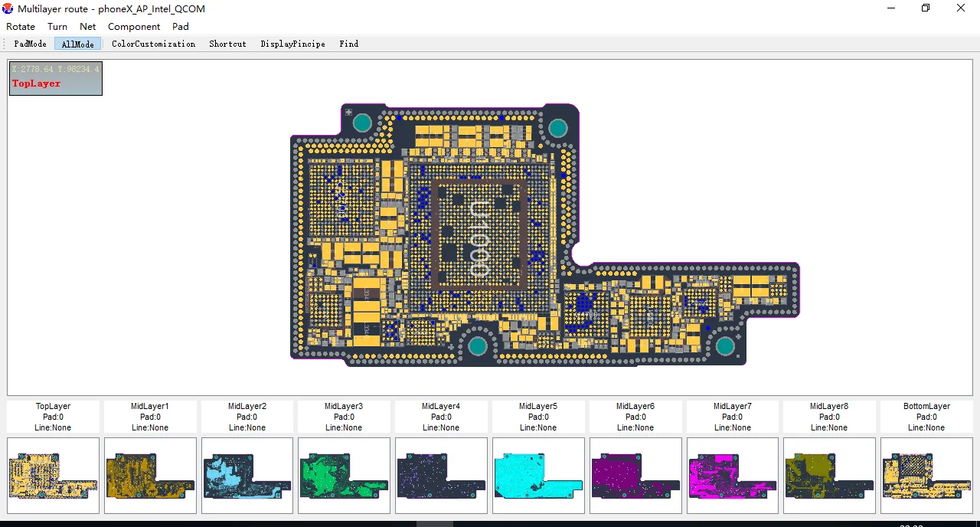Viewport: 980px width, 527px height.
Task: Click the Shortcut toolbar button
Action: coord(227,44)
